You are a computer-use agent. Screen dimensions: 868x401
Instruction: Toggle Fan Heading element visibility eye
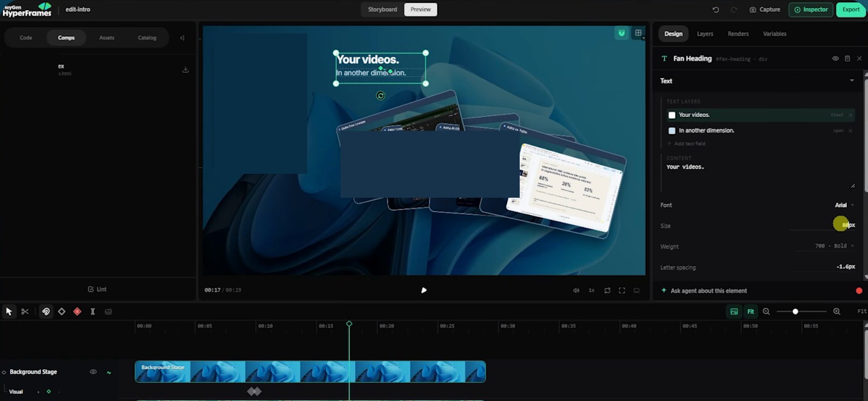835,58
